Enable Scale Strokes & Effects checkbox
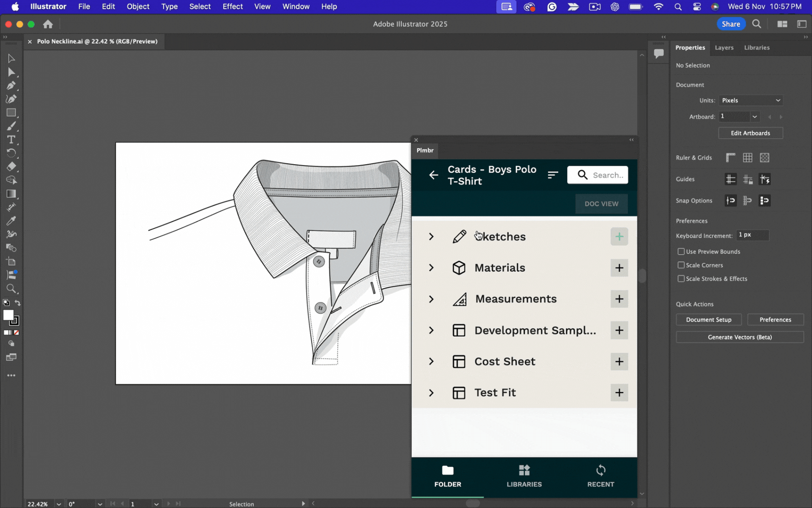Screen dimensions: 812x508 click(x=681, y=279)
